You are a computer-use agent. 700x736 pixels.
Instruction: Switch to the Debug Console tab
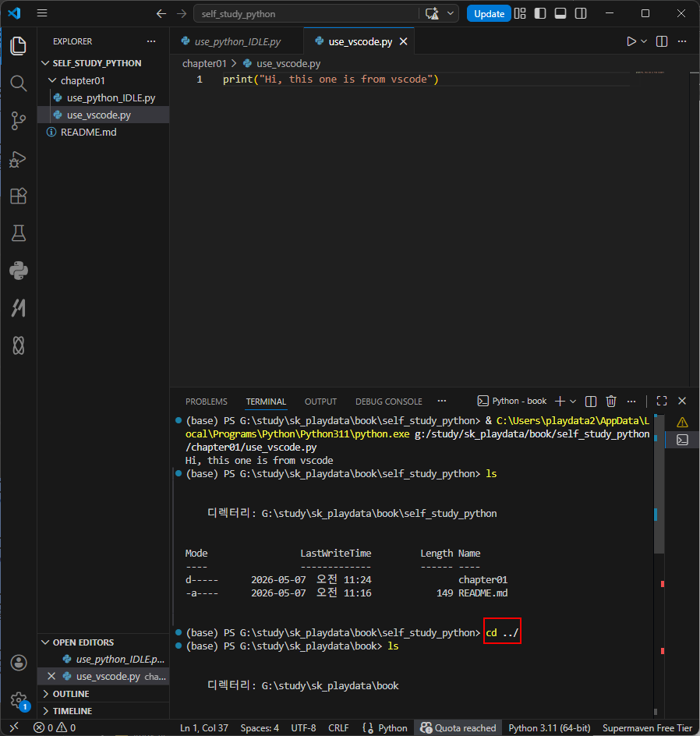[388, 402]
